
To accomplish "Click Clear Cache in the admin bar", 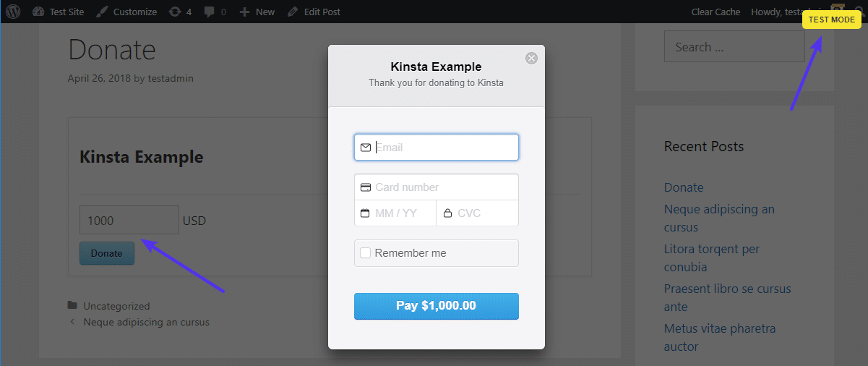I will (x=716, y=12).
